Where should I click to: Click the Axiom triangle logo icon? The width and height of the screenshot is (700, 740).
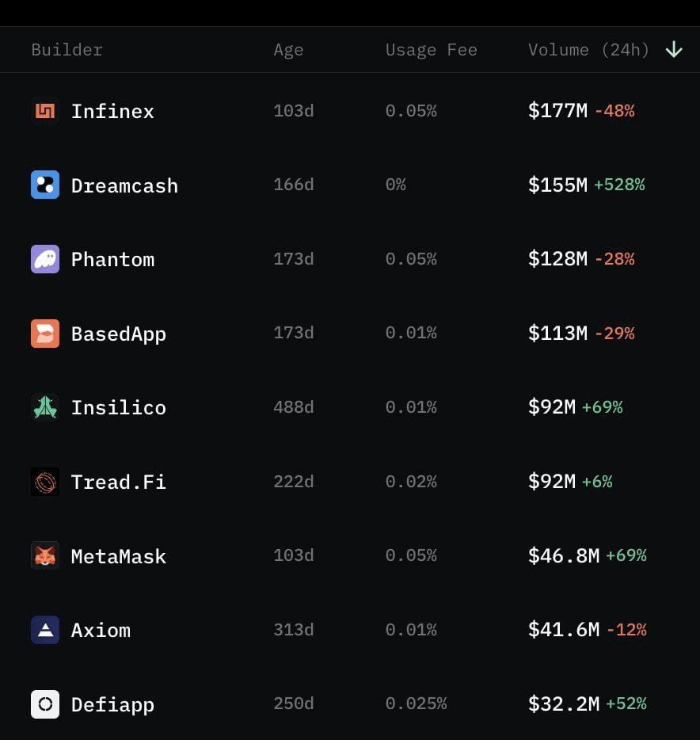[x=45, y=630]
